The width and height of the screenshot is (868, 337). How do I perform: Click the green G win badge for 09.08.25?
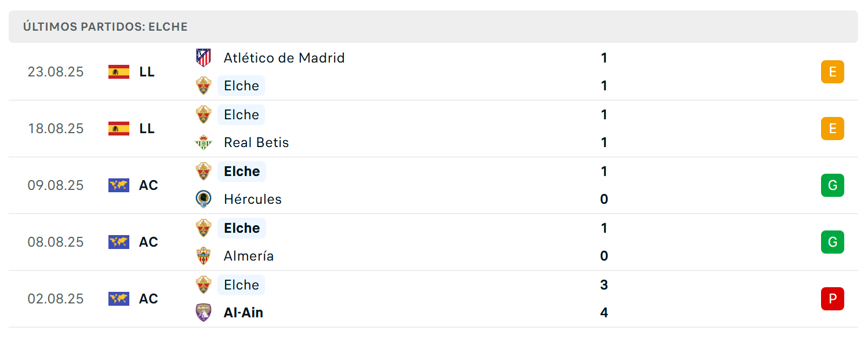click(x=833, y=185)
